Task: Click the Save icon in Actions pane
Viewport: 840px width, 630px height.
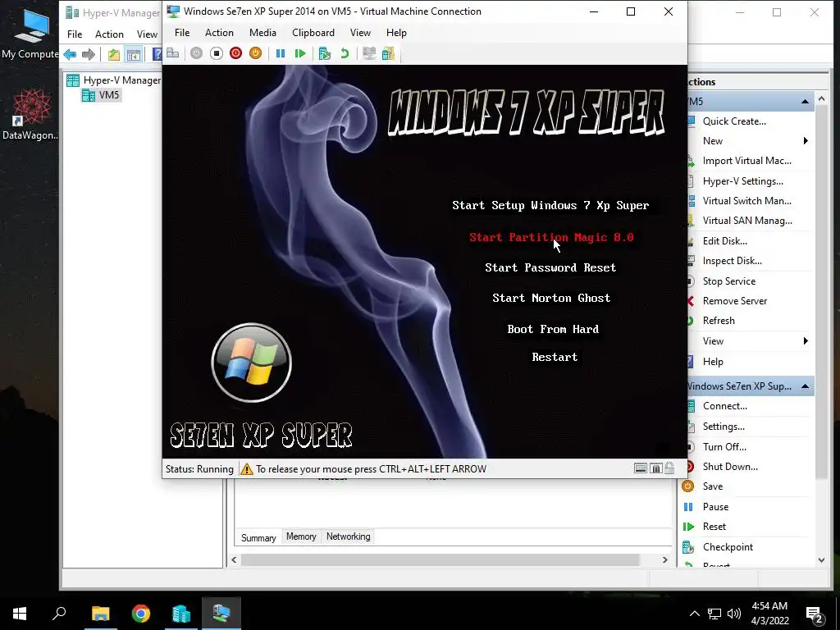Action: pyautogui.click(x=688, y=486)
